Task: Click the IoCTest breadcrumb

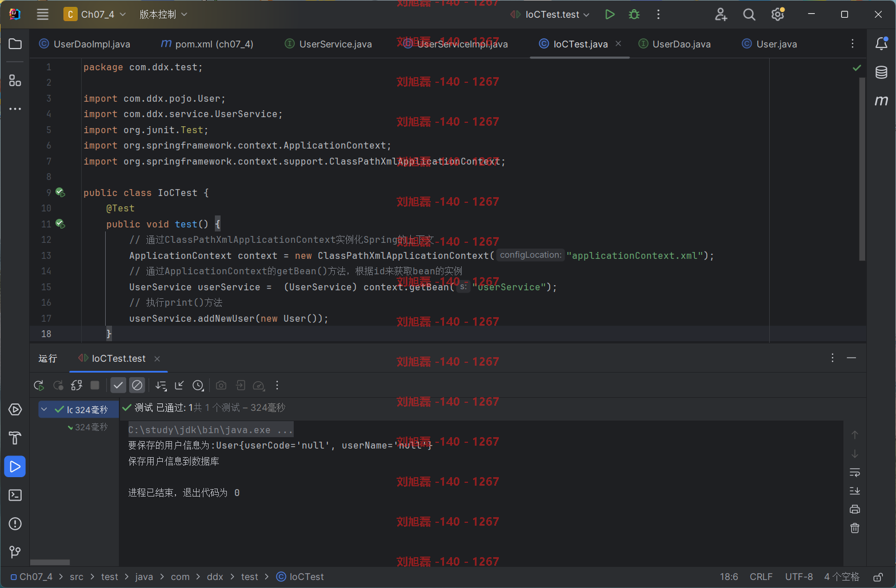Action: [x=300, y=577]
